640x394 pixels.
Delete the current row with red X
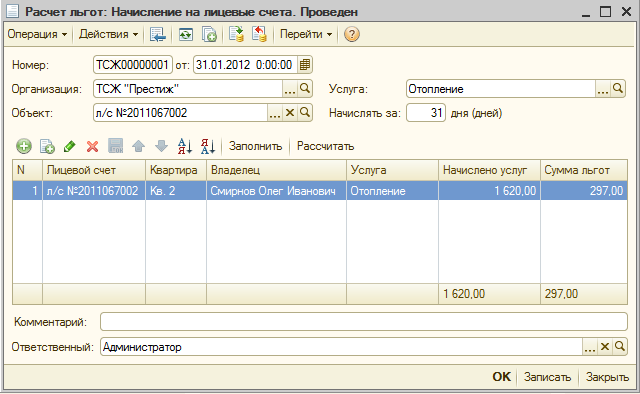93,146
